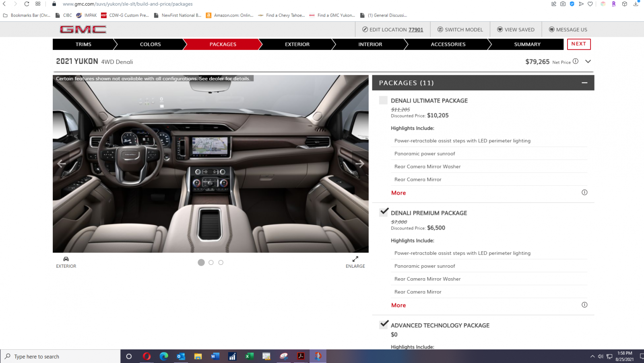Select the first image carousel dot
The image size is (644, 363).
[x=201, y=263]
